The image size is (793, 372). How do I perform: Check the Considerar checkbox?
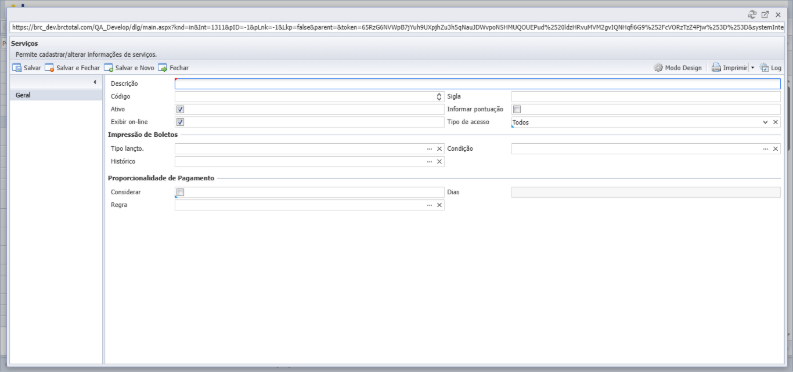[180, 192]
